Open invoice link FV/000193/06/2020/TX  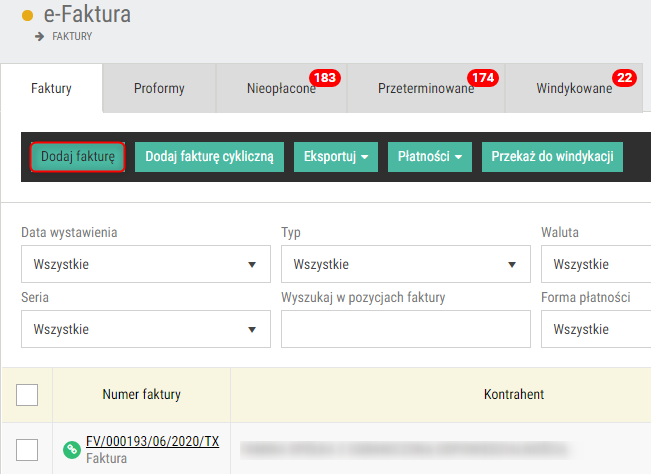click(x=152, y=441)
